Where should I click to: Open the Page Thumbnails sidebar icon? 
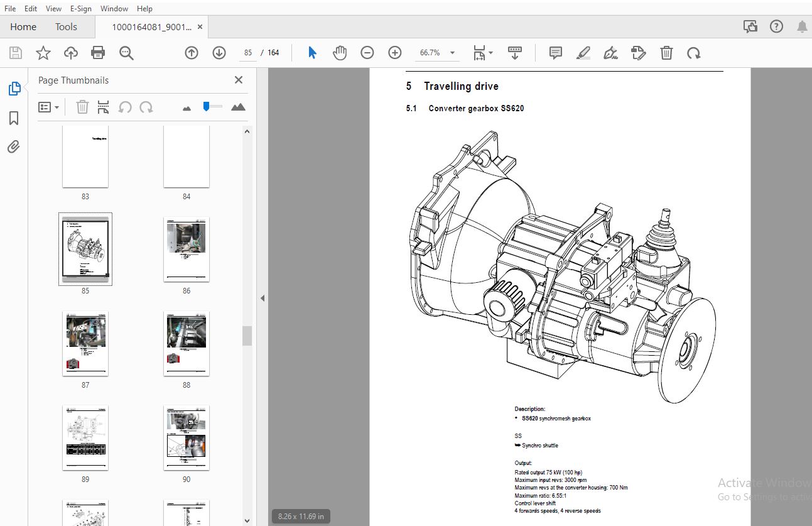point(14,89)
